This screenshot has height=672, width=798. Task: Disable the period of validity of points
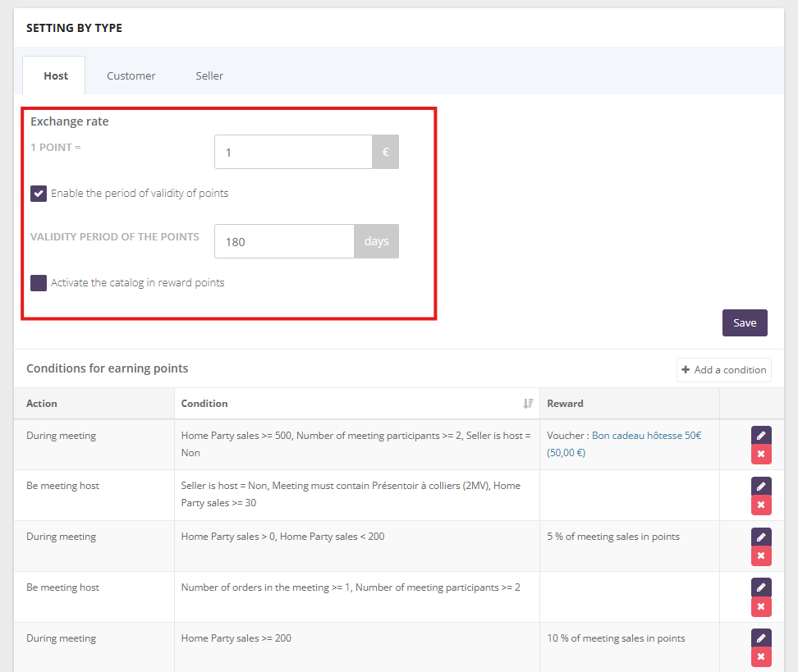pos(39,194)
